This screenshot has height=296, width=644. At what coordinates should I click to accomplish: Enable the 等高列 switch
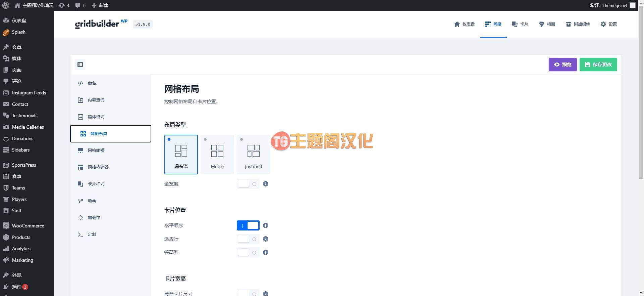point(248,252)
